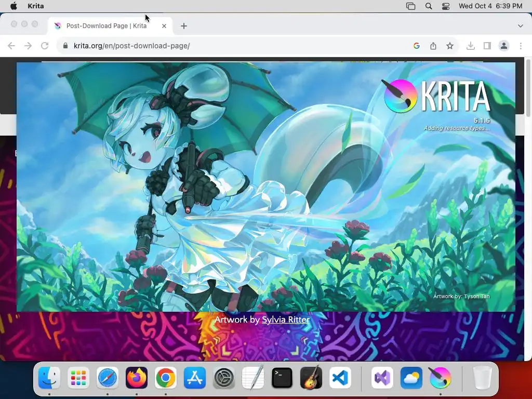Open the Trash in the dock
532x399 pixels.
click(x=482, y=378)
